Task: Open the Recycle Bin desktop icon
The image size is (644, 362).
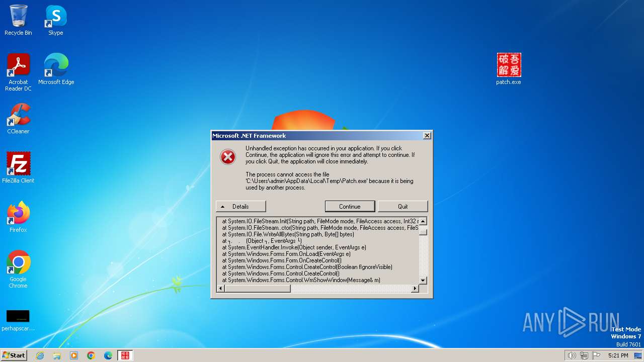Action: click(x=18, y=20)
